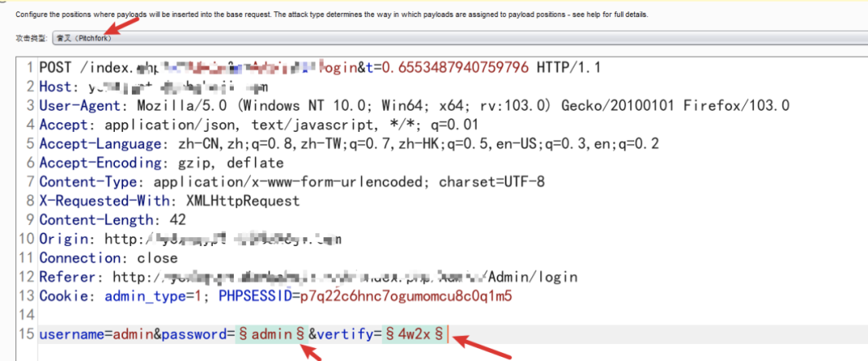Click line number 13 in the gutter
Screen dimensions: 868x361
click(26, 296)
